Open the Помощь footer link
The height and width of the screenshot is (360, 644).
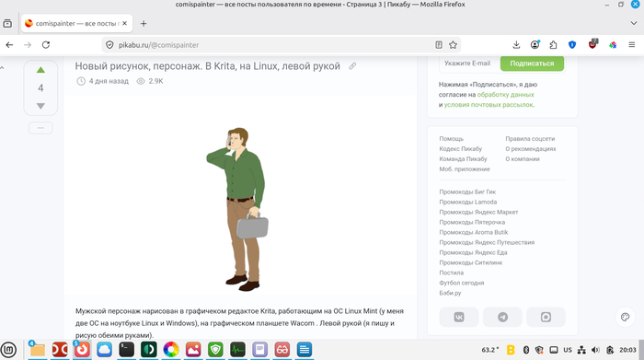tap(451, 139)
